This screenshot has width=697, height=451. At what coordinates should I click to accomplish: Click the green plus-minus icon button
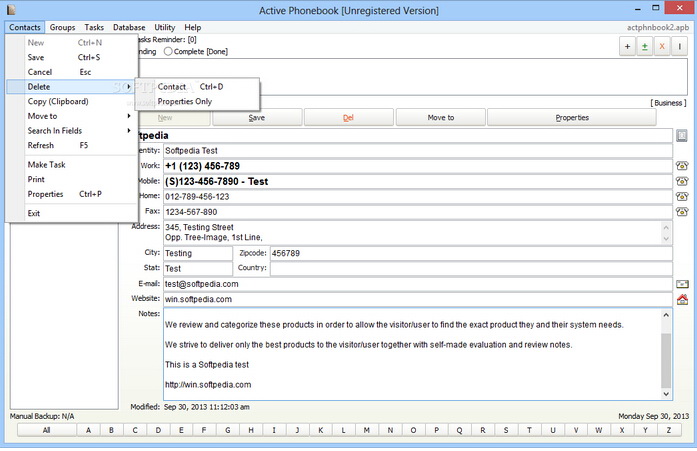(645, 47)
